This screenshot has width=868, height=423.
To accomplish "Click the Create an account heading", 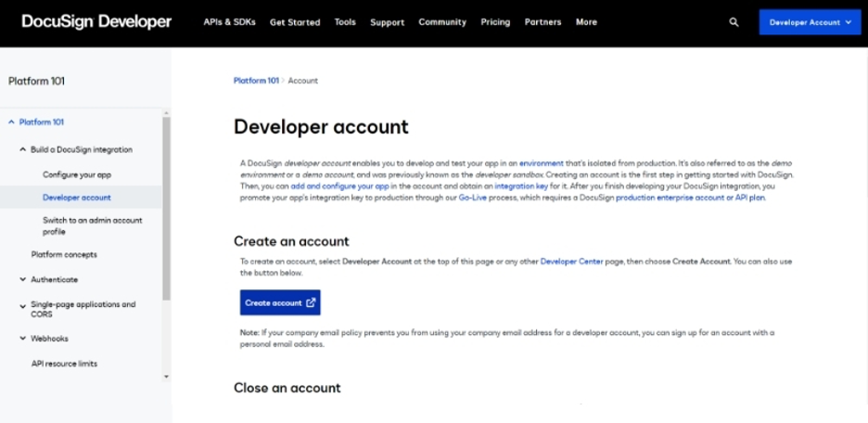I will coord(291,241).
